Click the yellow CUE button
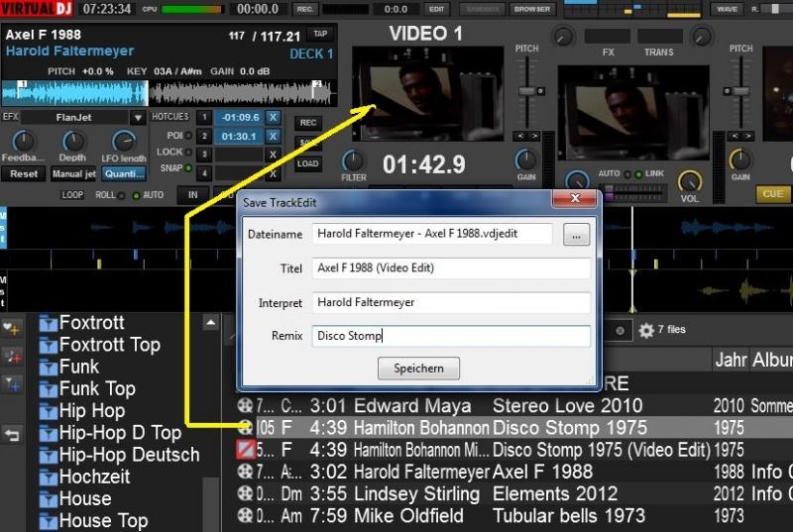 click(773, 194)
